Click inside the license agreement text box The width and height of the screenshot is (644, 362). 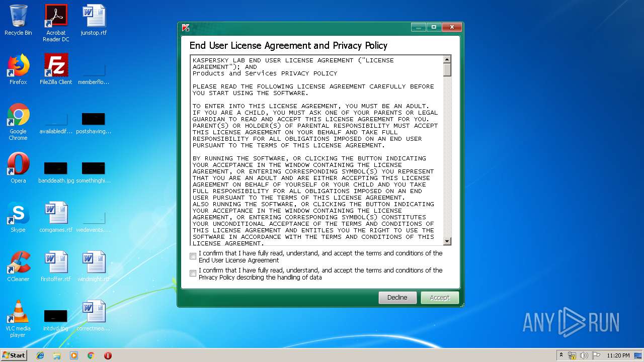point(317,151)
